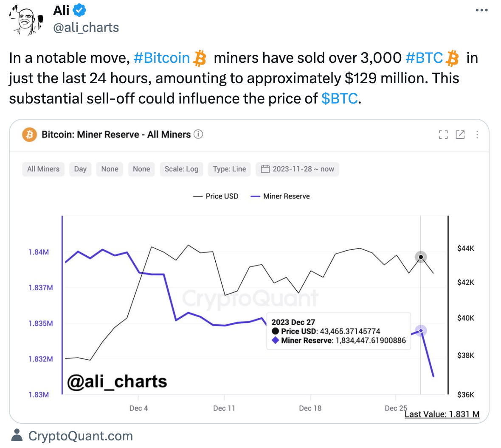Viewport: 501px width, 448px height.
Task: Select the first None filter chip
Action: [x=110, y=169]
